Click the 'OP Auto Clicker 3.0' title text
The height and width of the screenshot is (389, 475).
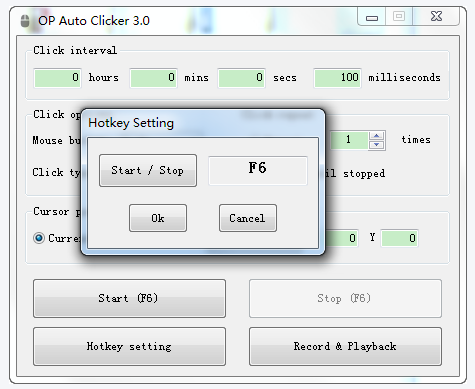(x=94, y=21)
